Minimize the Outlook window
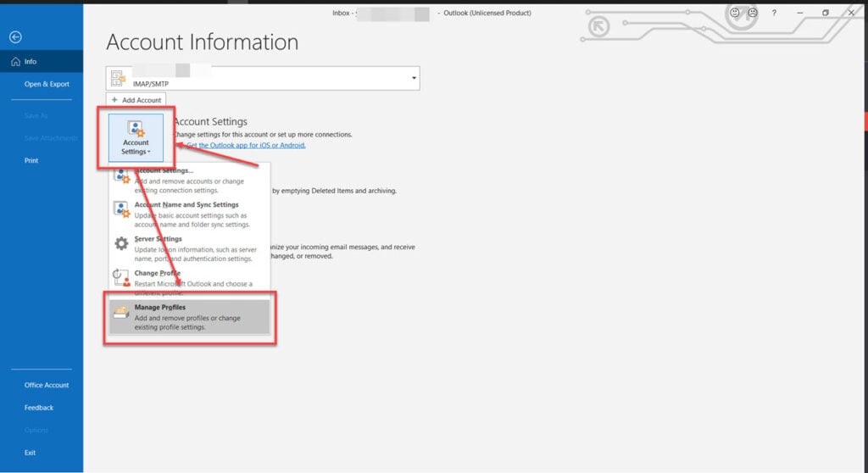The image size is (868, 473). pyautogui.click(x=800, y=13)
